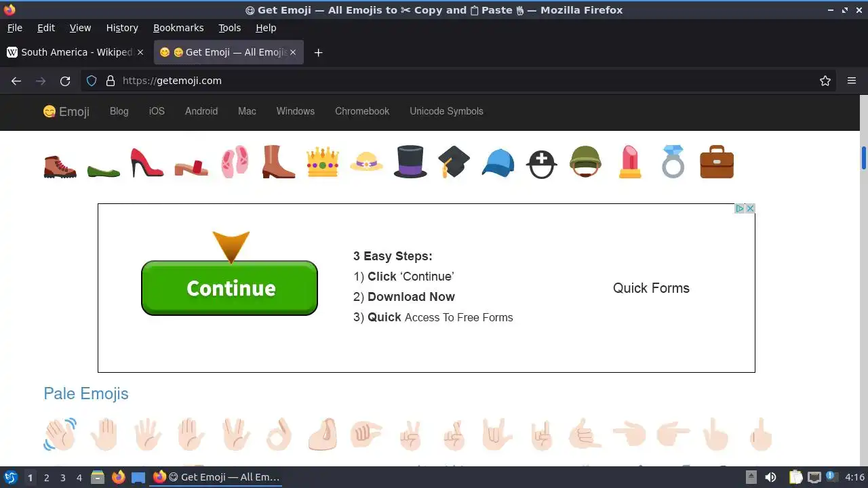Copy the gold crown emoji
The height and width of the screenshot is (488, 868).
pyautogui.click(x=322, y=163)
